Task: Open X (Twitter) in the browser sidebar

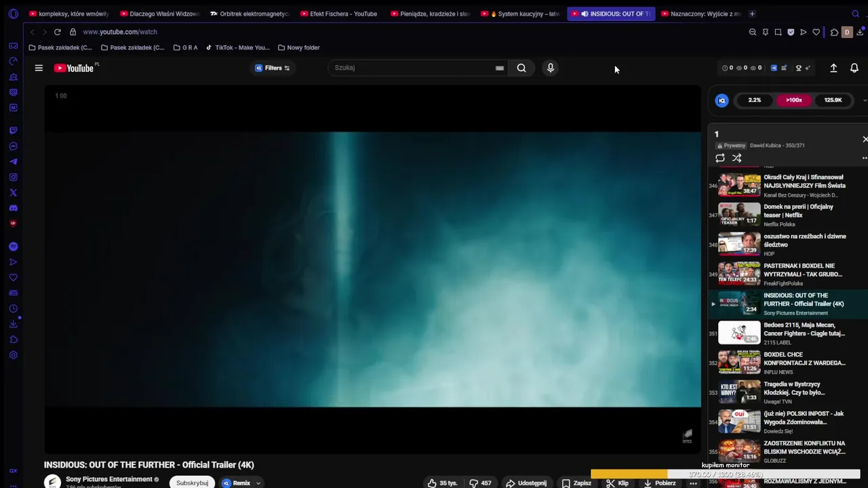Action: pyautogui.click(x=13, y=192)
